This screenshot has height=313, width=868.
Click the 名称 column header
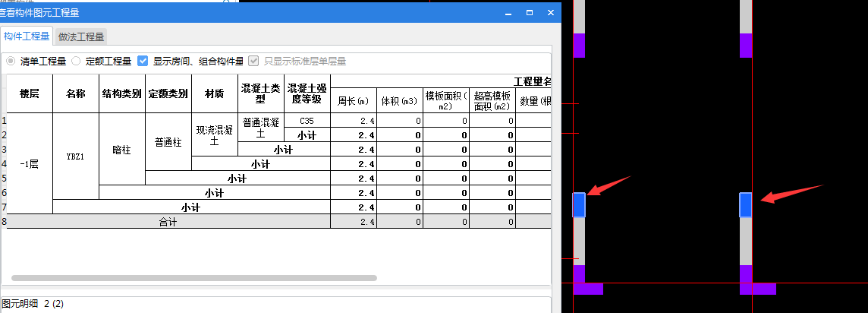tap(76, 93)
